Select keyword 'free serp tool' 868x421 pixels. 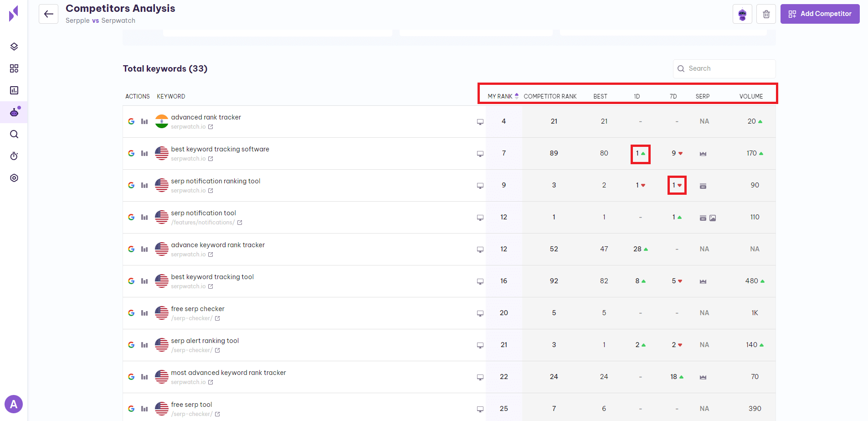(191, 405)
